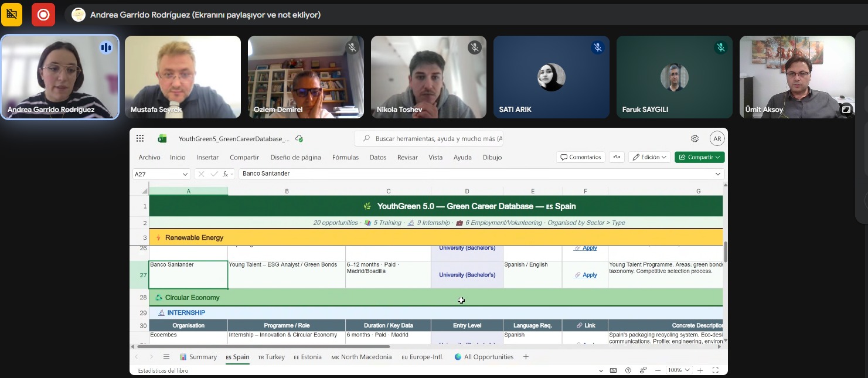Open the all sheets list icon
The image size is (868, 378).
(x=166, y=357)
